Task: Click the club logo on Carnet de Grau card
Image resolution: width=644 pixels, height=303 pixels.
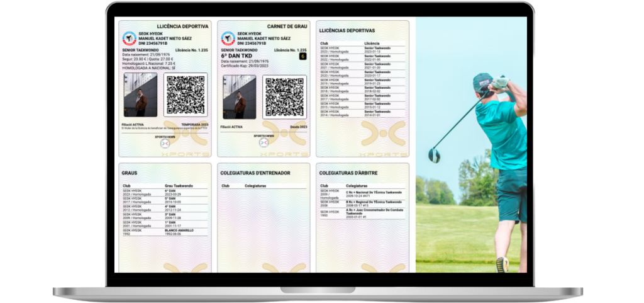Action: [x=228, y=39]
